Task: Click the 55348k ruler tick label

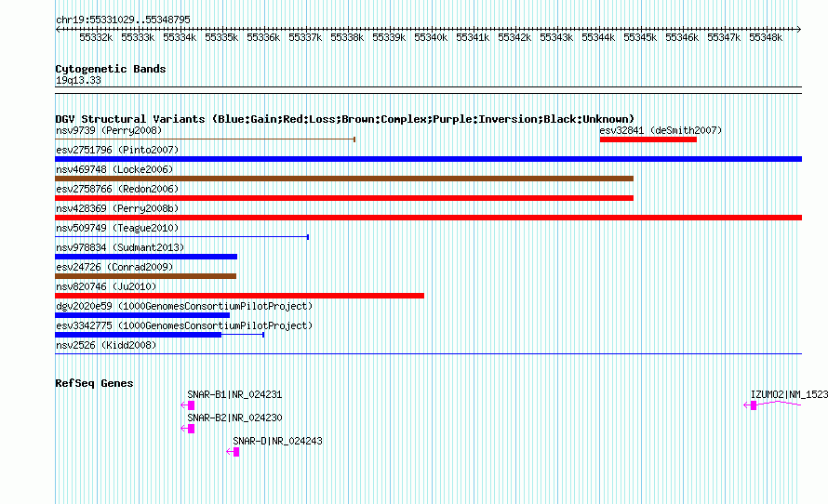Action: [766, 37]
